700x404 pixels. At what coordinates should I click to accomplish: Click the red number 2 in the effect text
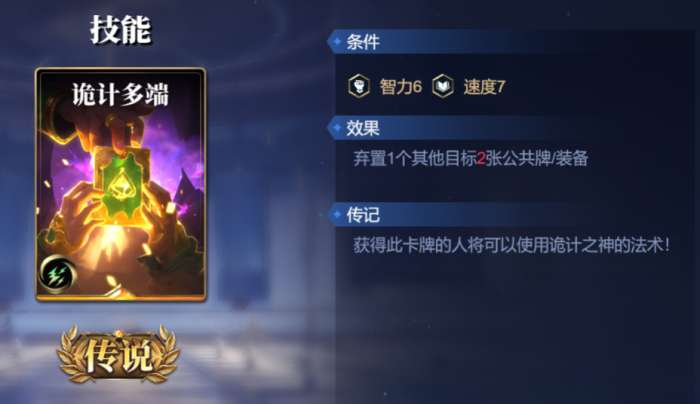tap(481, 158)
